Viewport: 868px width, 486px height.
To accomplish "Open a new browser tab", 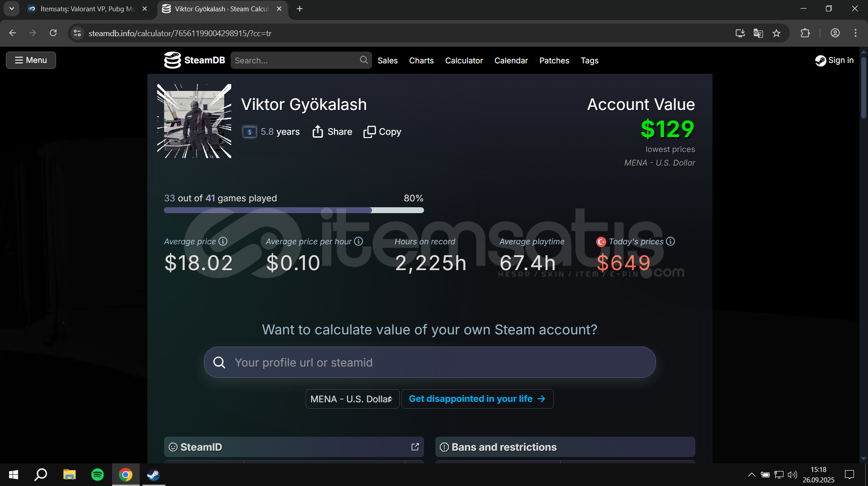I will [x=300, y=9].
